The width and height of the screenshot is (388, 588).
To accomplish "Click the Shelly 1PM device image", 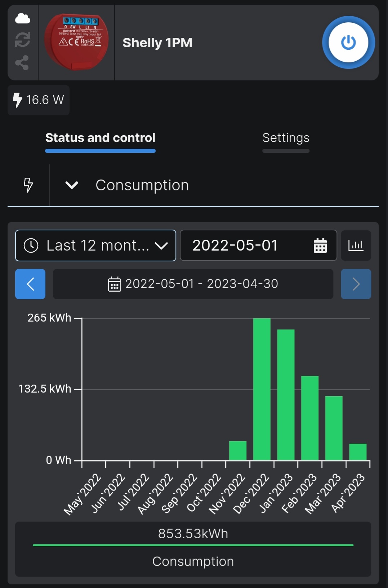I will [x=76, y=42].
